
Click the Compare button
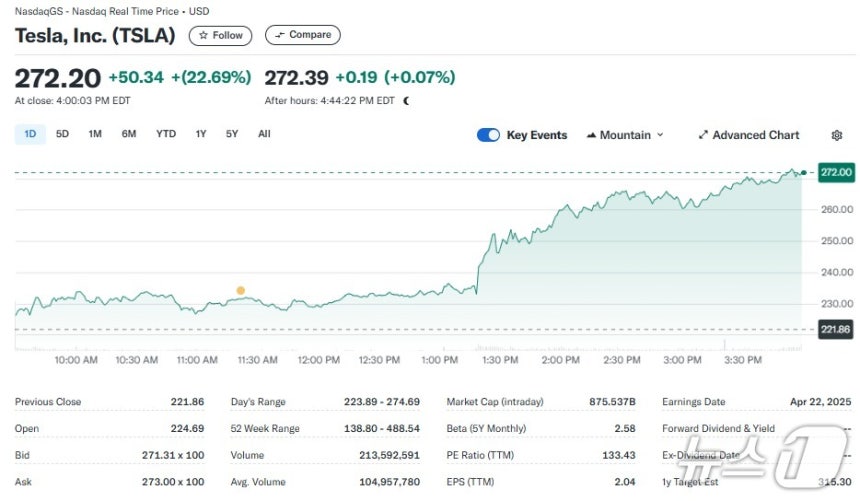point(303,35)
